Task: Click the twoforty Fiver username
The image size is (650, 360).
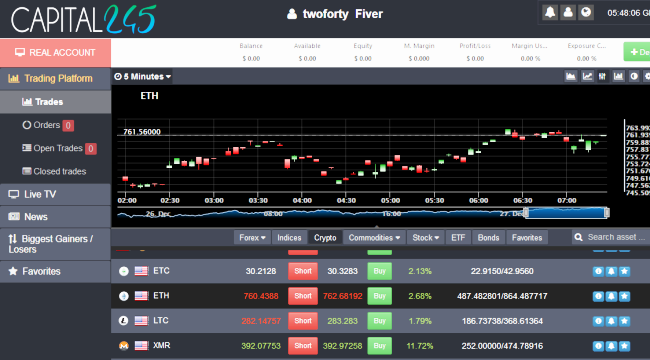Action: (x=343, y=14)
